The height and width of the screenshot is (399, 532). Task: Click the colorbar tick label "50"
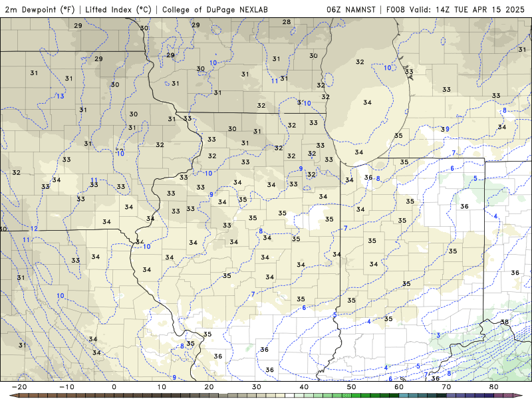coord(352,387)
